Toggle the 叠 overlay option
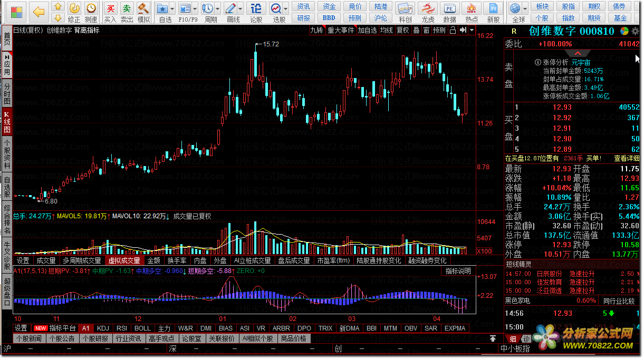The width and height of the screenshot is (644, 359). 416,30
